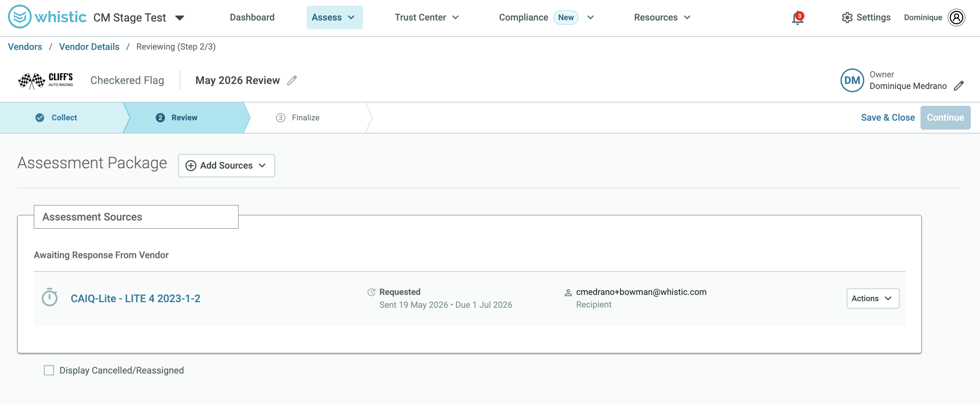
Task: Click the DM owner avatar circle
Action: coord(852,80)
